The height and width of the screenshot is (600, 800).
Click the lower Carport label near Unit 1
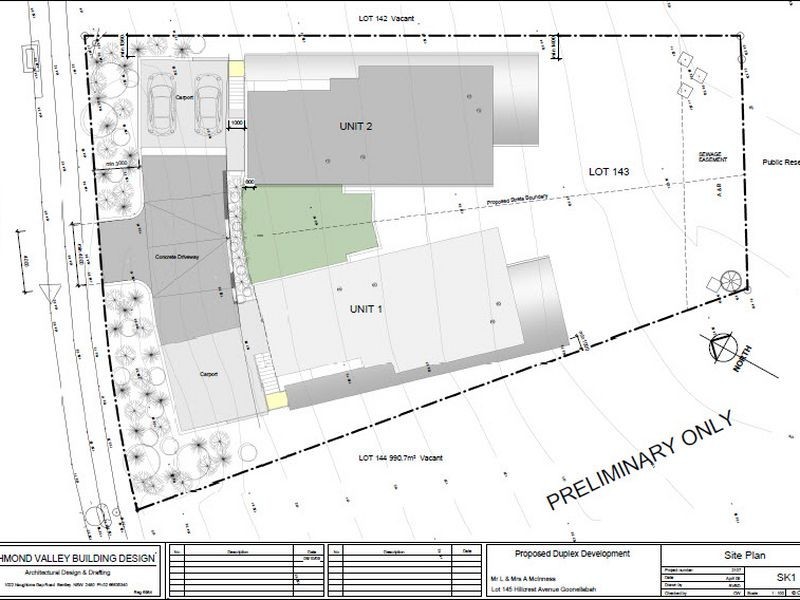(209, 374)
